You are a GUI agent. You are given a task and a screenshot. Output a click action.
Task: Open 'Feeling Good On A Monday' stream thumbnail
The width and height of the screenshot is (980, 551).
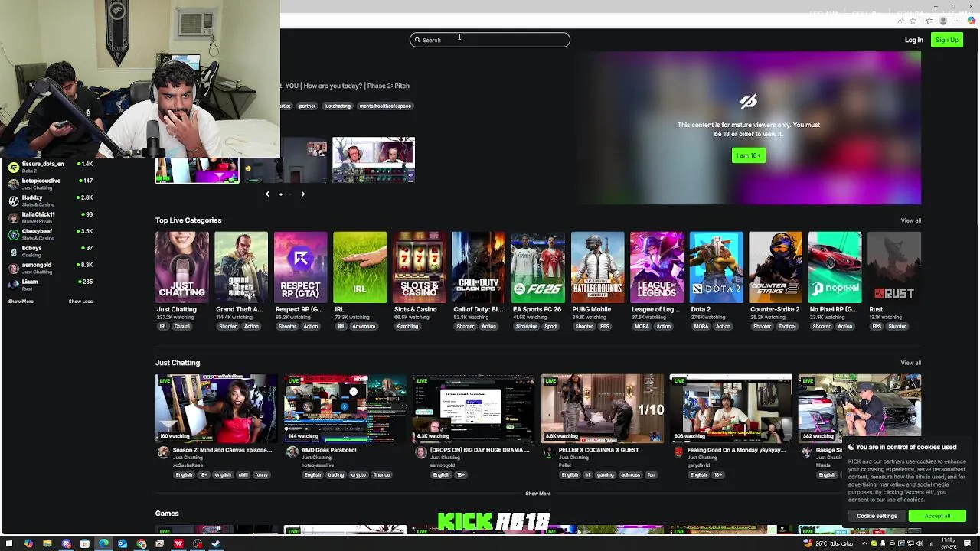pos(730,408)
